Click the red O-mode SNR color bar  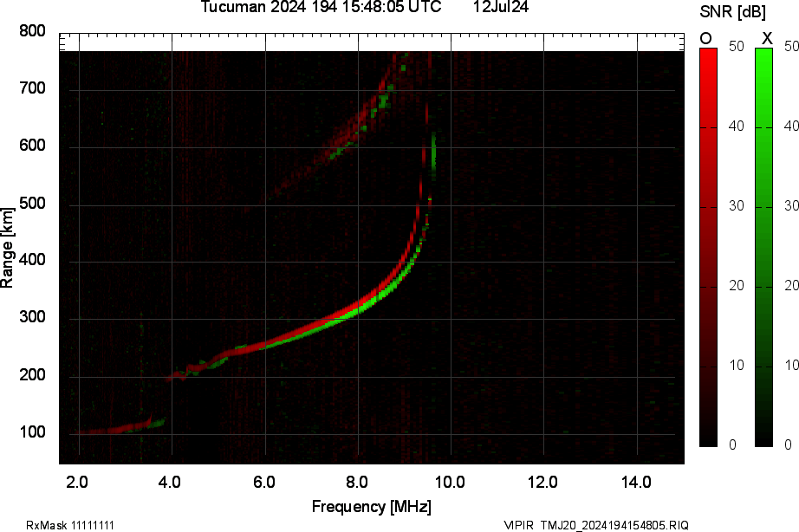(708, 246)
